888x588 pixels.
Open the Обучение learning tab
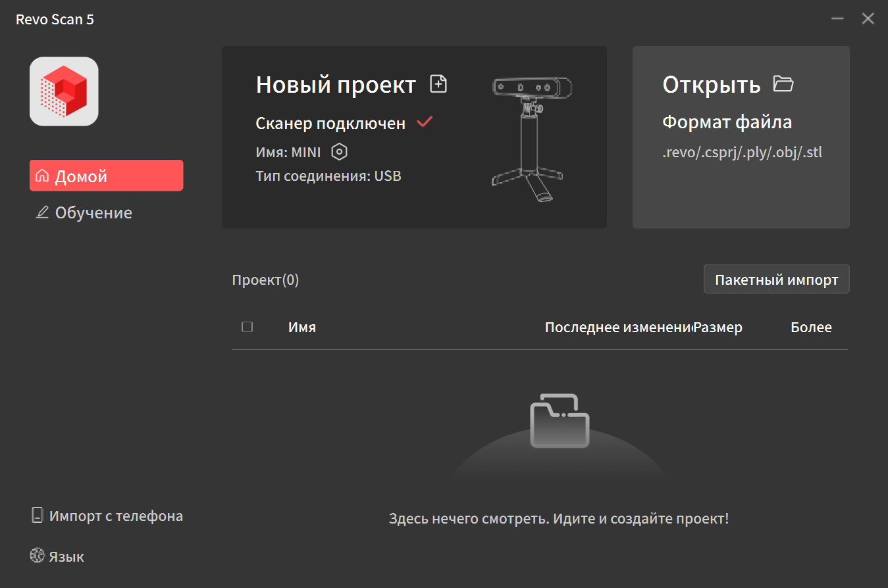tap(84, 212)
